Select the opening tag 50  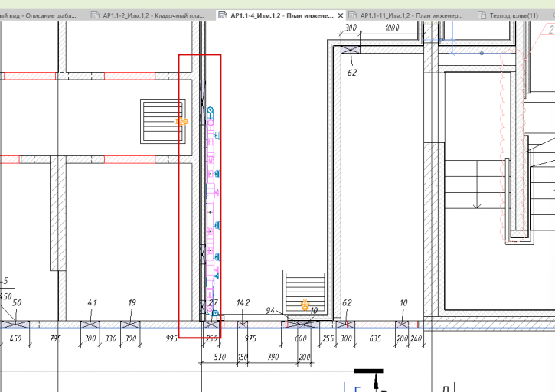click(17, 302)
